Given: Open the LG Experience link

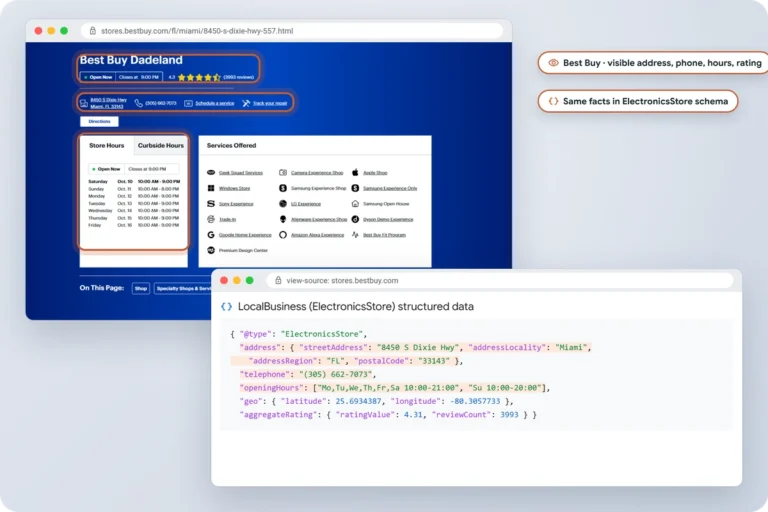Looking at the screenshot, I should point(306,204).
